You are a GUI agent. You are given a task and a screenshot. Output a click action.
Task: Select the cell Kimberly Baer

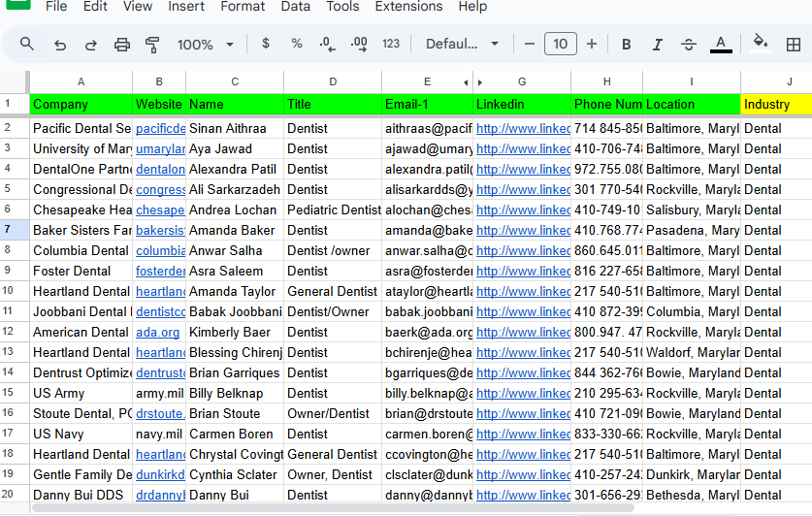235,332
